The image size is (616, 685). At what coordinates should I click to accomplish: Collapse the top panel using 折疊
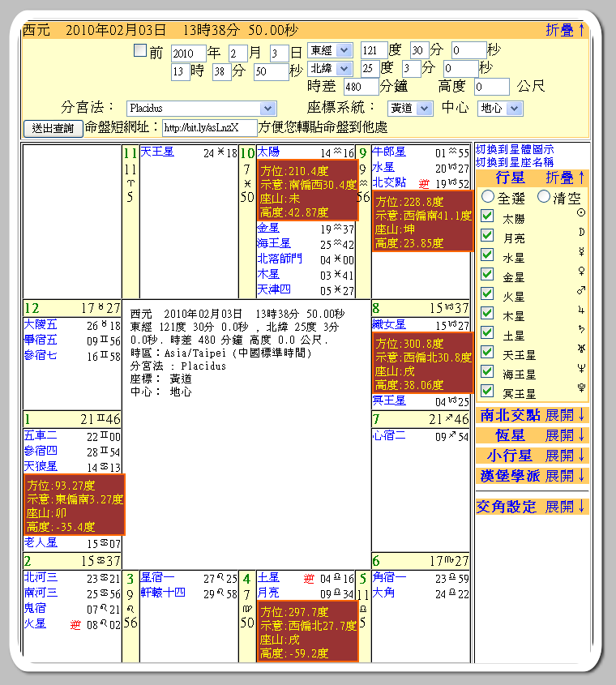(x=565, y=30)
